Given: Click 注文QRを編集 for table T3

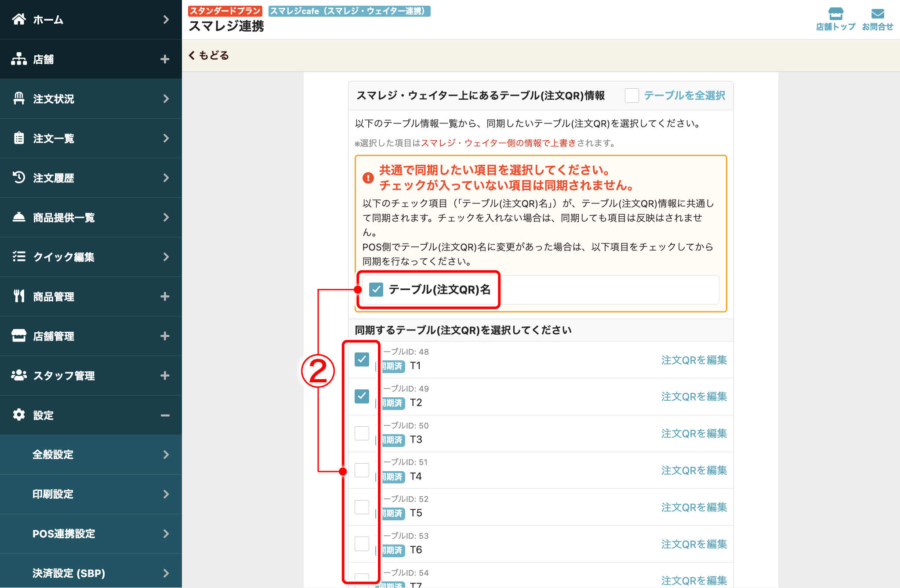Looking at the screenshot, I should pyautogui.click(x=694, y=433).
